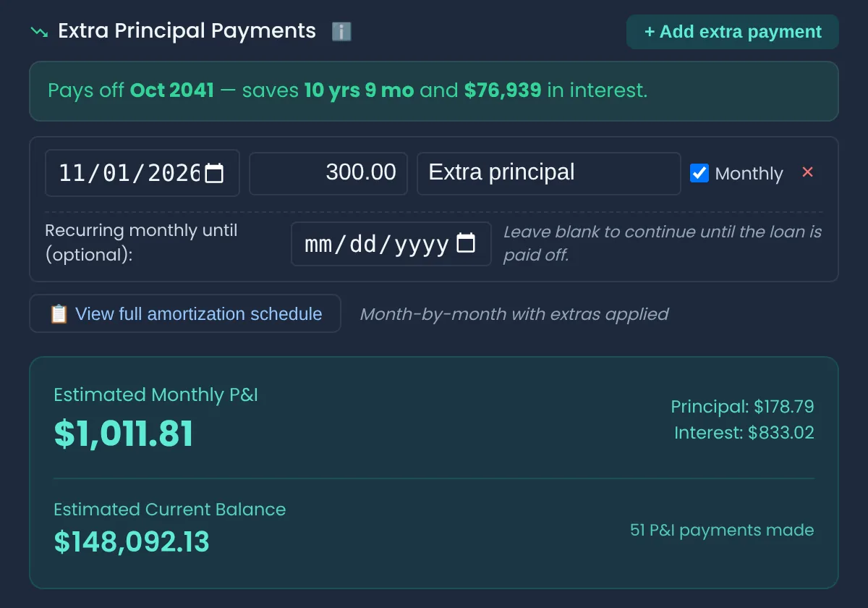
Task: Open calendar picker in the recurring-until date field
Action: [x=466, y=243]
